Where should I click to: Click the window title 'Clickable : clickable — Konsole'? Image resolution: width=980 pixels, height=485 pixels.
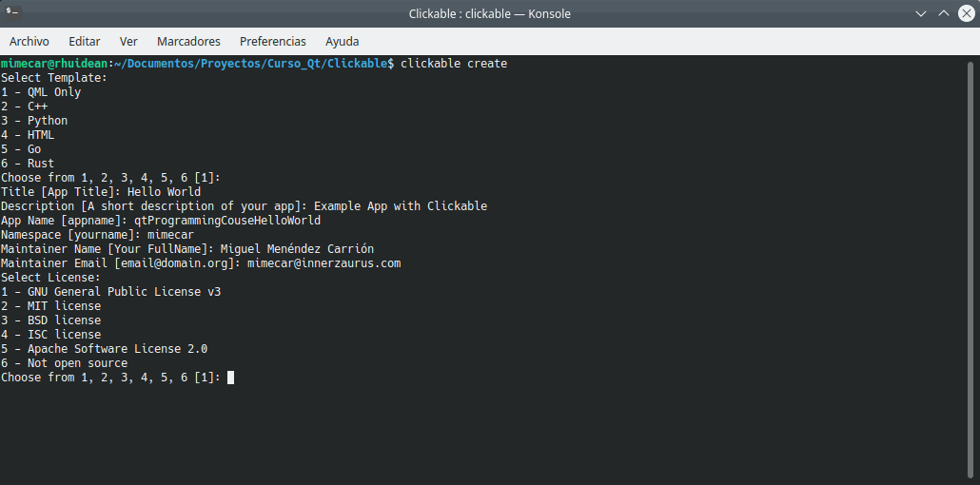pyautogui.click(x=489, y=13)
